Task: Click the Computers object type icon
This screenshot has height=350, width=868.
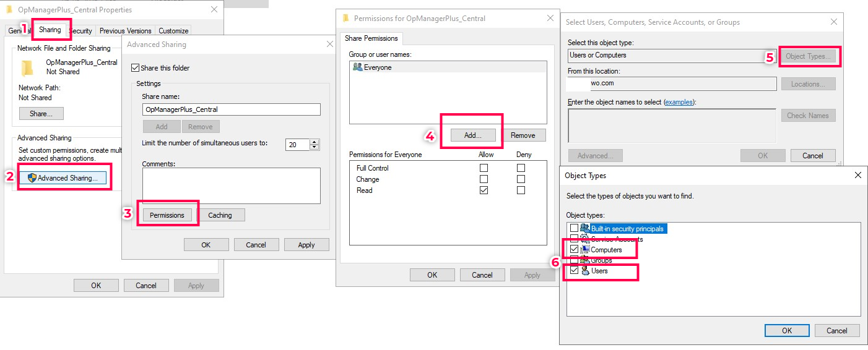Action: [x=585, y=249]
